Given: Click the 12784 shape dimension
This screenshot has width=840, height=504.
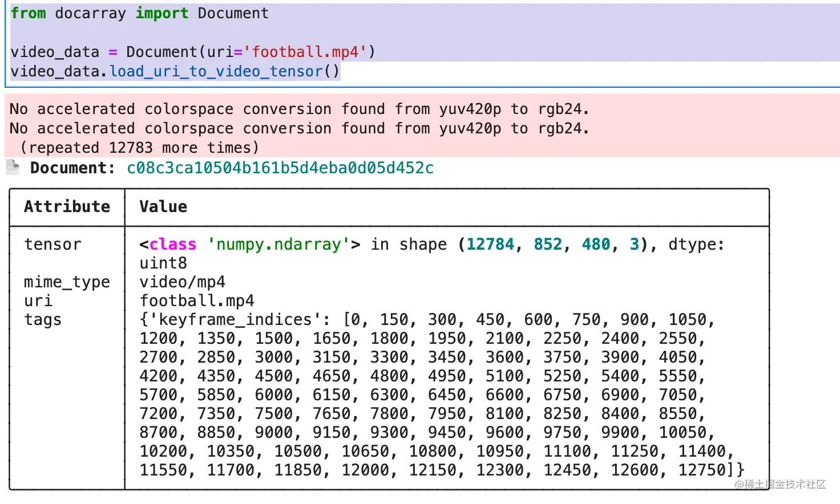Looking at the screenshot, I should click(x=490, y=245).
